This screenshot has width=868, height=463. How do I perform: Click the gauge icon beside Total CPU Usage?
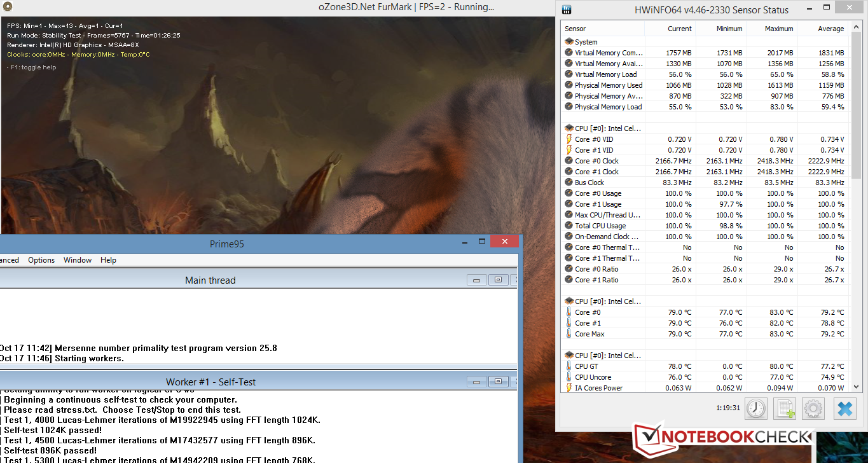[x=568, y=226]
